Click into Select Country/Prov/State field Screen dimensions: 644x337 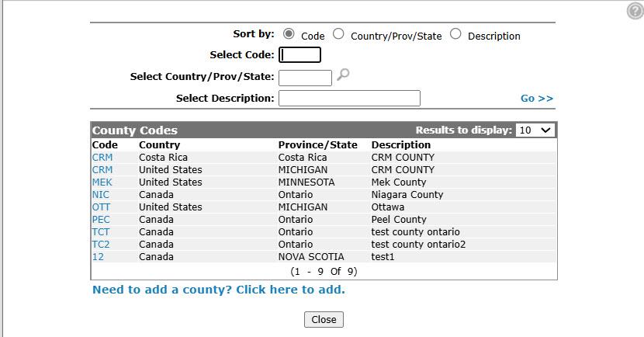point(305,78)
